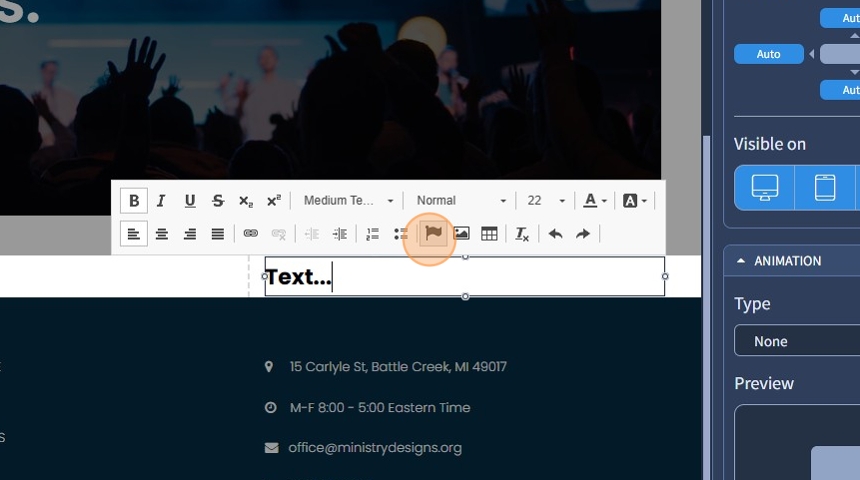The image size is (860, 480).
Task: Click the bottom Auto margin button
Action: (x=840, y=90)
